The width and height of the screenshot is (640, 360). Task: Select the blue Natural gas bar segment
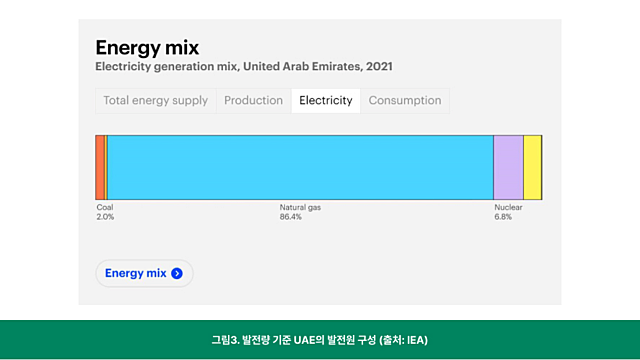[x=300, y=167]
